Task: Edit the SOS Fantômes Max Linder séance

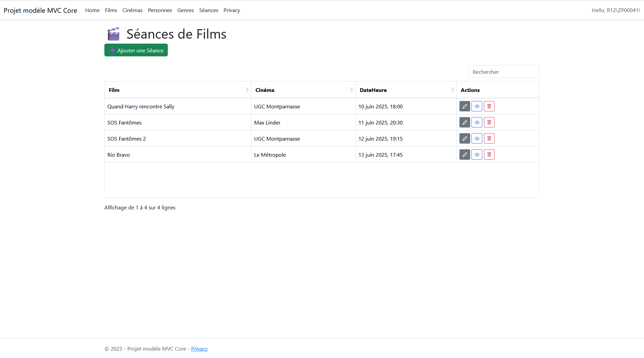Action: [464, 122]
